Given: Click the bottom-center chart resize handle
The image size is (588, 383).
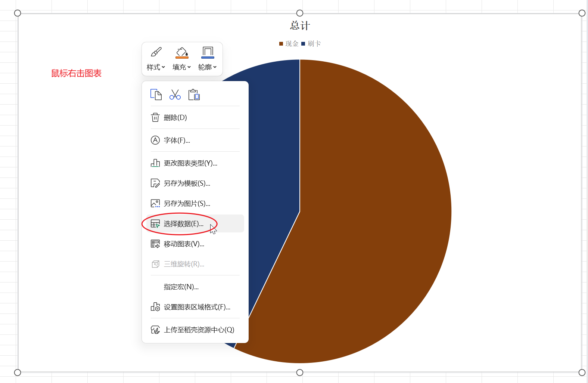Looking at the screenshot, I should (x=300, y=373).
